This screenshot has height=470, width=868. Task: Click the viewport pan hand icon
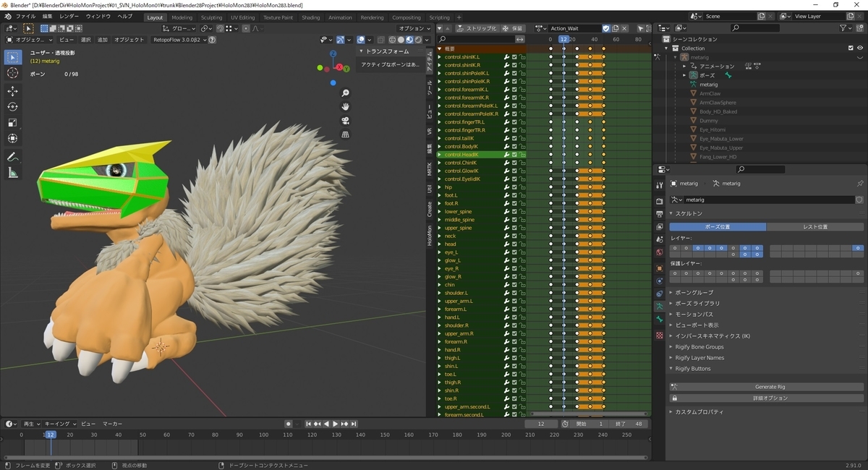(x=346, y=107)
